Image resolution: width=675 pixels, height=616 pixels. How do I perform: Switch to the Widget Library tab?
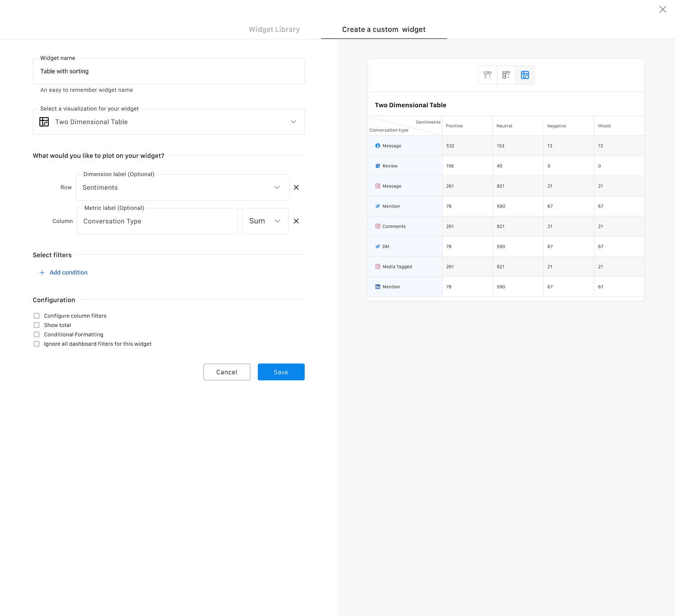tap(274, 30)
